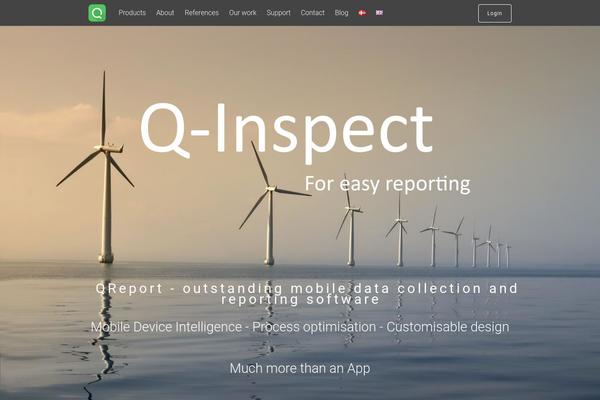Open the About page
The image size is (600, 400).
[x=165, y=13]
